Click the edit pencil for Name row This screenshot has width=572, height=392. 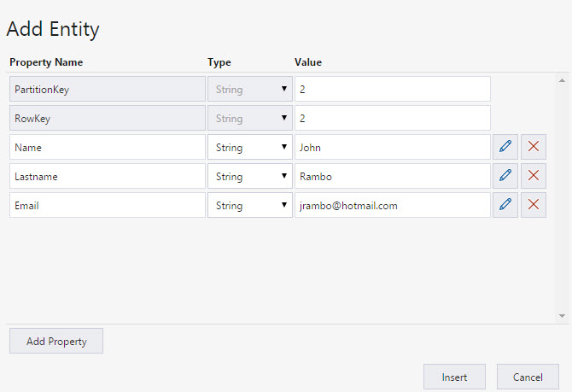pyautogui.click(x=505, y=147)
